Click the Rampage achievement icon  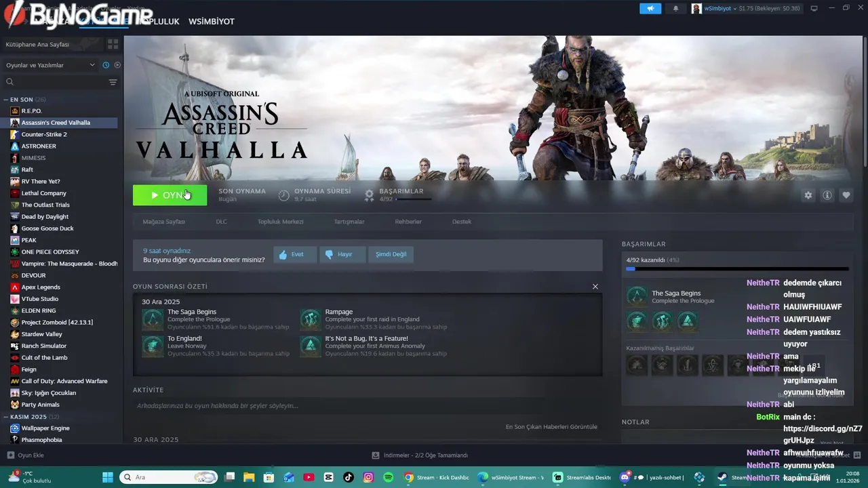click(x=310, y=319)
